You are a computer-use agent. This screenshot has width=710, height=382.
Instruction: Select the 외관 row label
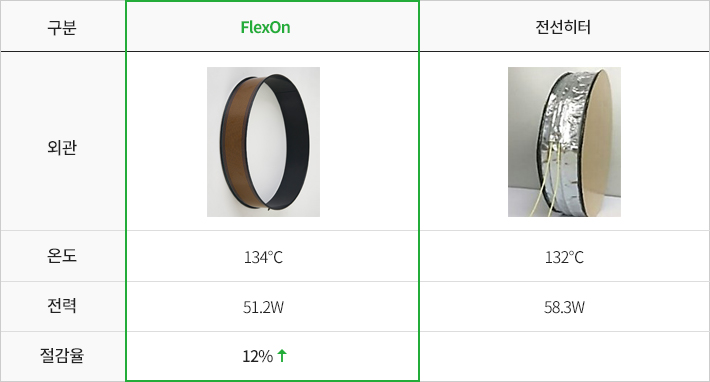(x=62, y=147)
